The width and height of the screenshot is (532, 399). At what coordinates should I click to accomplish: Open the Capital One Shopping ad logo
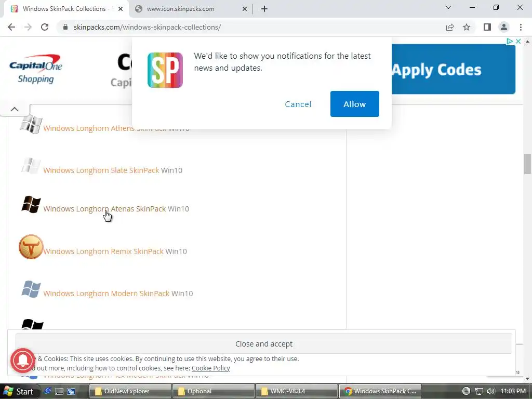tap(36, 69)
